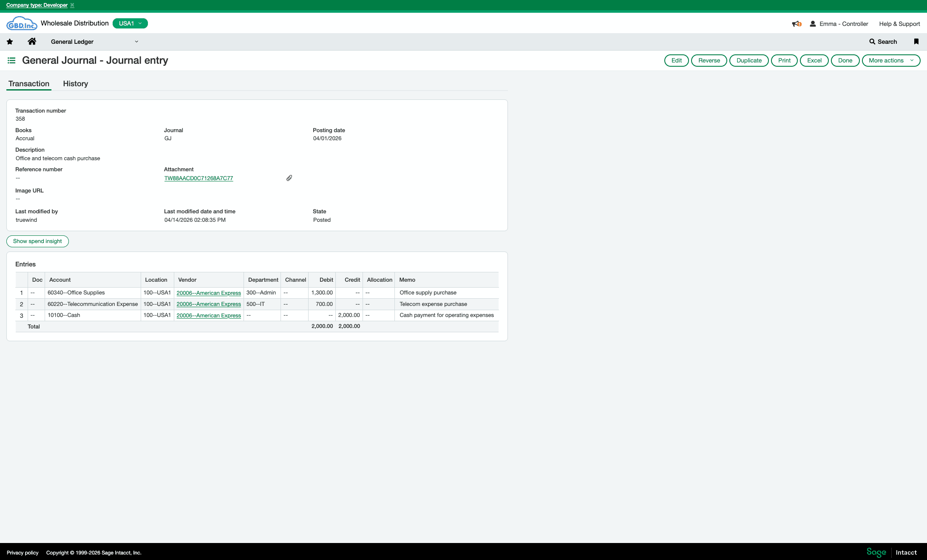Click the GBD.Inc company logo

click(22, 23)
